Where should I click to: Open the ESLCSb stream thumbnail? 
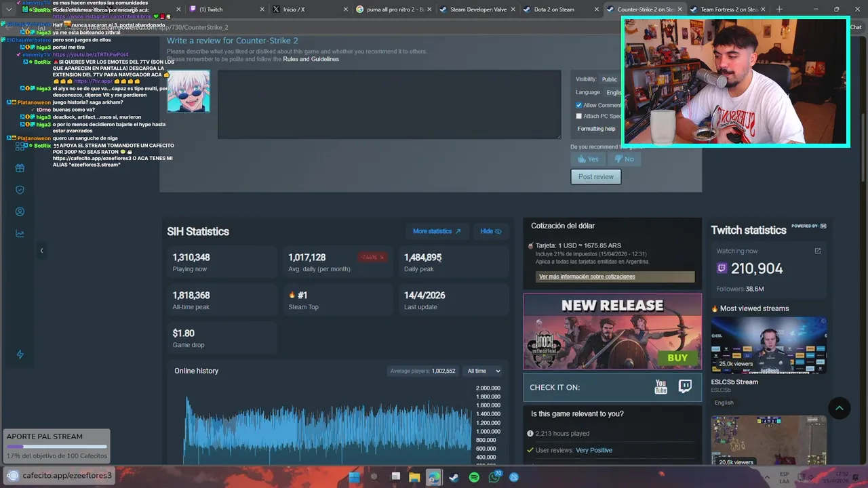coord(768,345)
